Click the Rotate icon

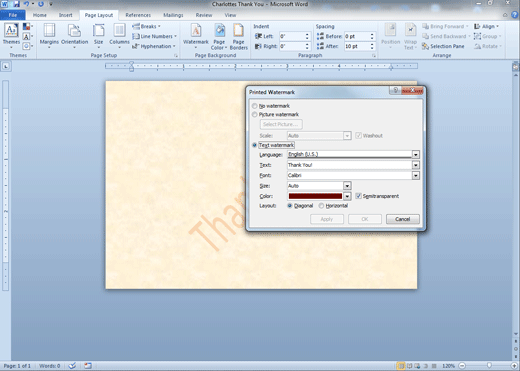[478, 46]
